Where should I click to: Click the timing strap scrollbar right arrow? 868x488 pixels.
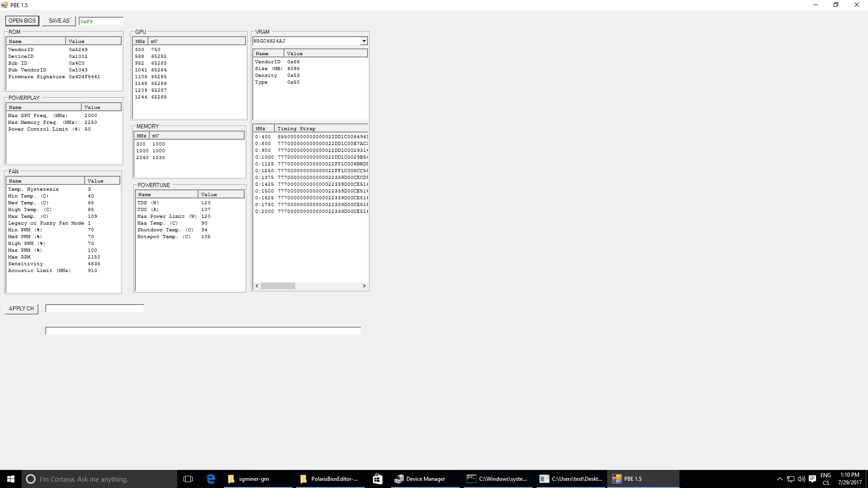364,286
